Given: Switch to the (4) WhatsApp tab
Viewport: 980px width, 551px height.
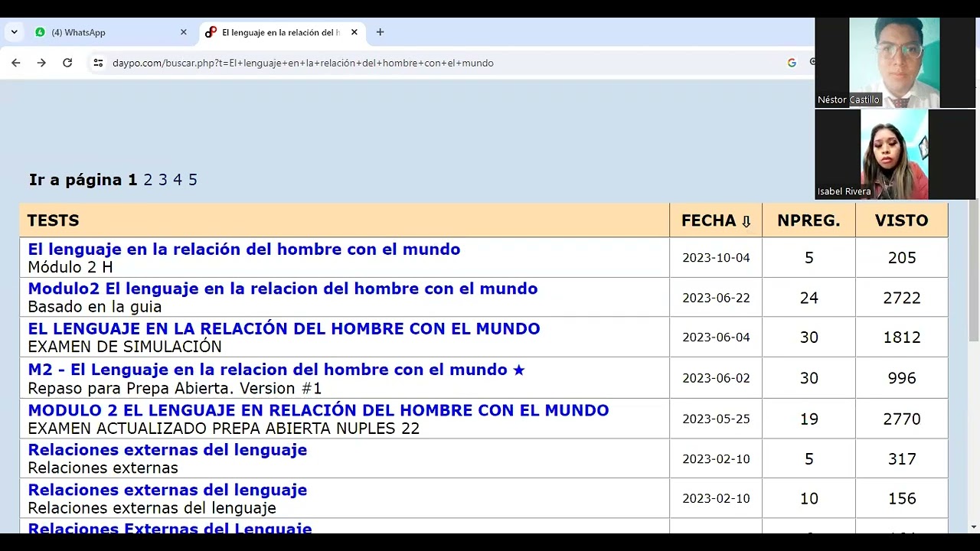Looking at the screenshot, I should tap(110, 32).
